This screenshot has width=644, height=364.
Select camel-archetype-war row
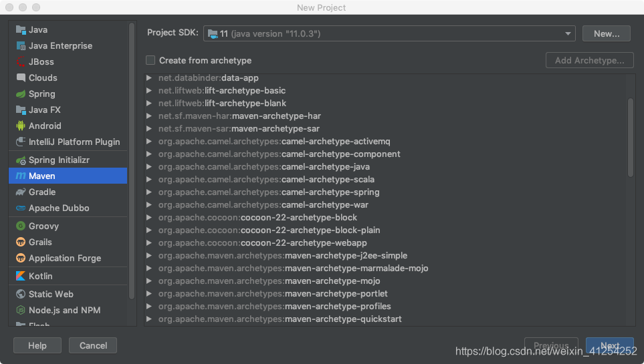point(386,205)
